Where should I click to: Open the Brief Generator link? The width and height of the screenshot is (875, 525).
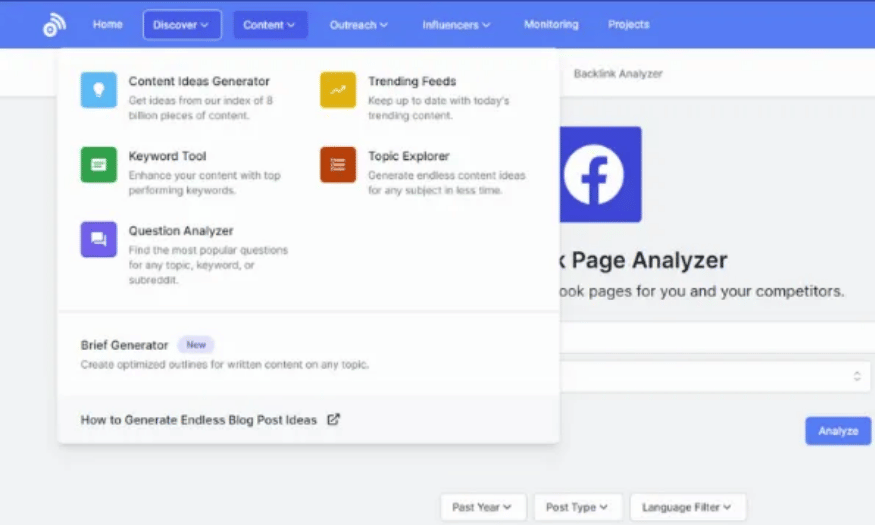(124, 345)
